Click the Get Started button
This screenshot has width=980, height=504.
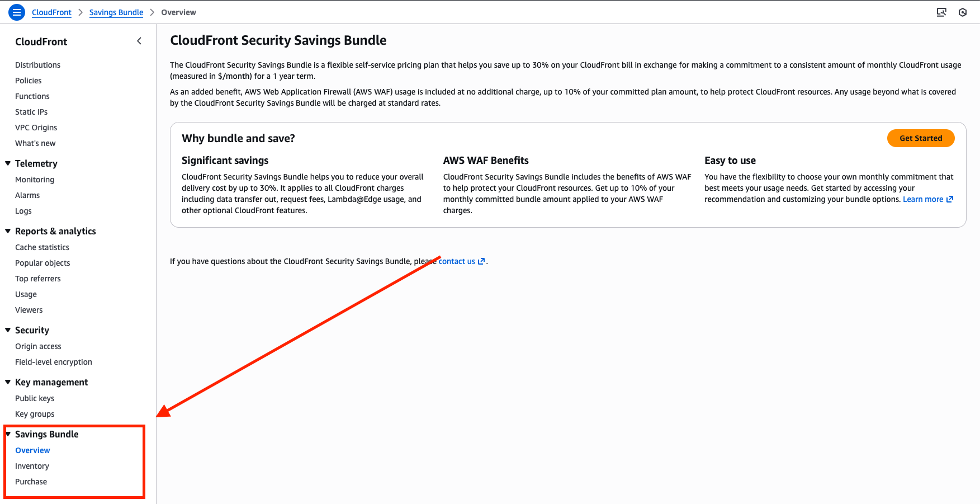pos(920,138)
